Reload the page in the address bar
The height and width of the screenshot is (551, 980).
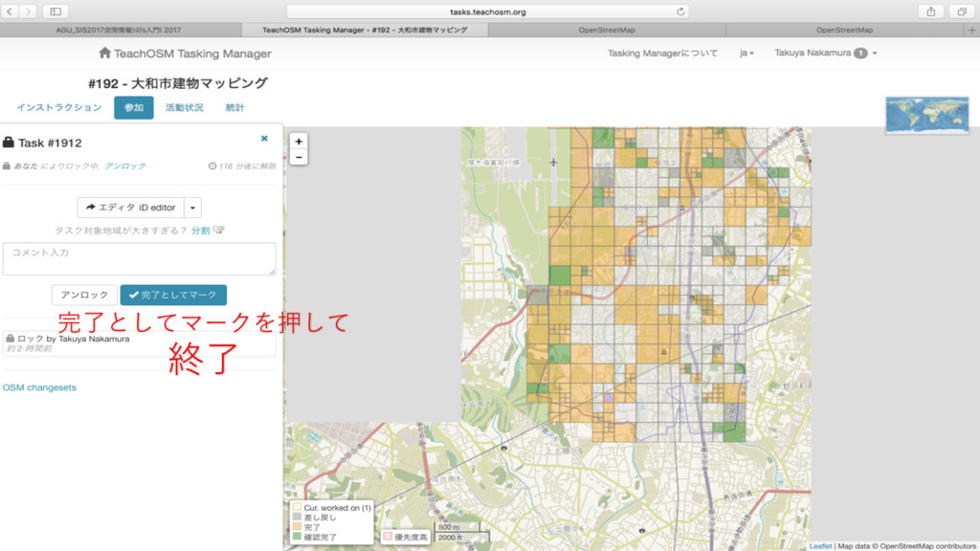click(x=681, y=11)
